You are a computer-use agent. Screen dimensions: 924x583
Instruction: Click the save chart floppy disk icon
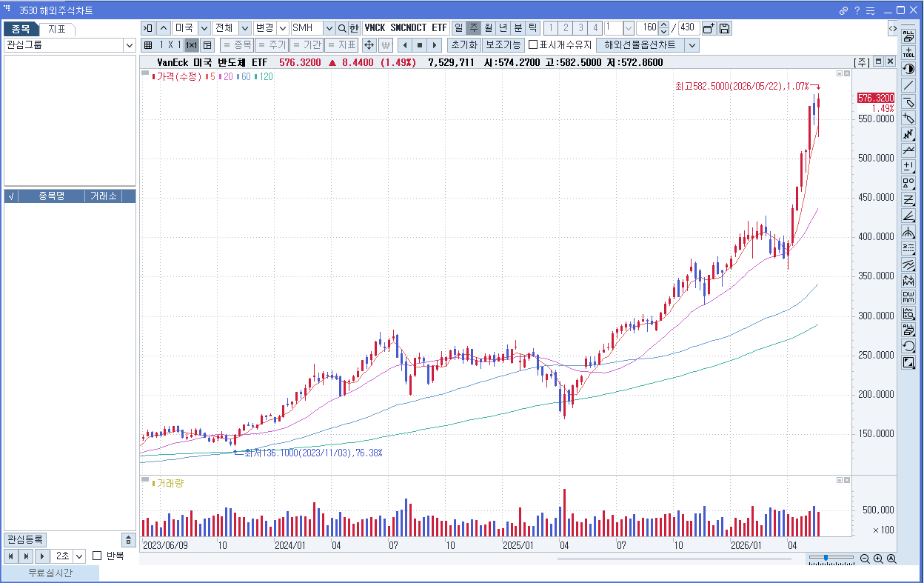[725, 27]
